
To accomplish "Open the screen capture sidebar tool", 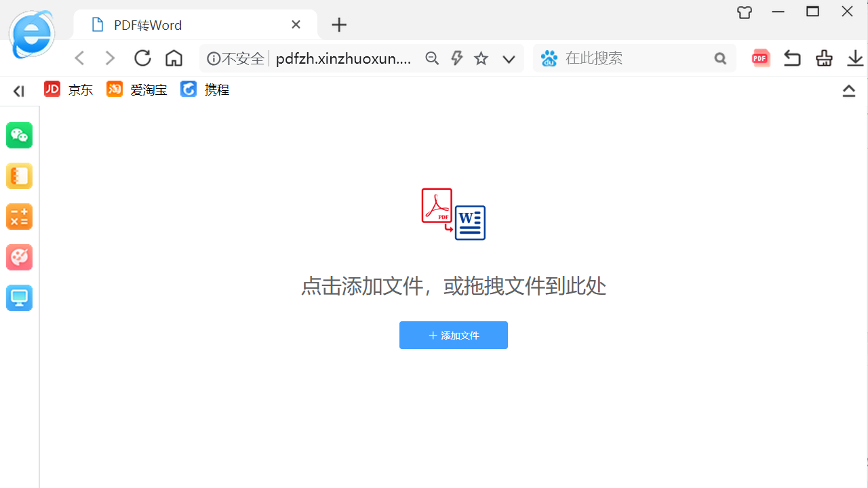I will click(19, 298).
